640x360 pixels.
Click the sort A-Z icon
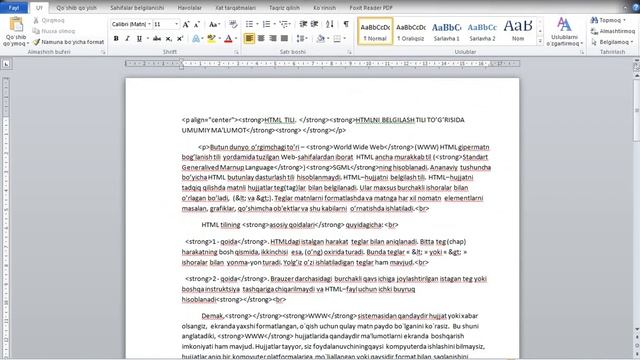coord(330,24)
